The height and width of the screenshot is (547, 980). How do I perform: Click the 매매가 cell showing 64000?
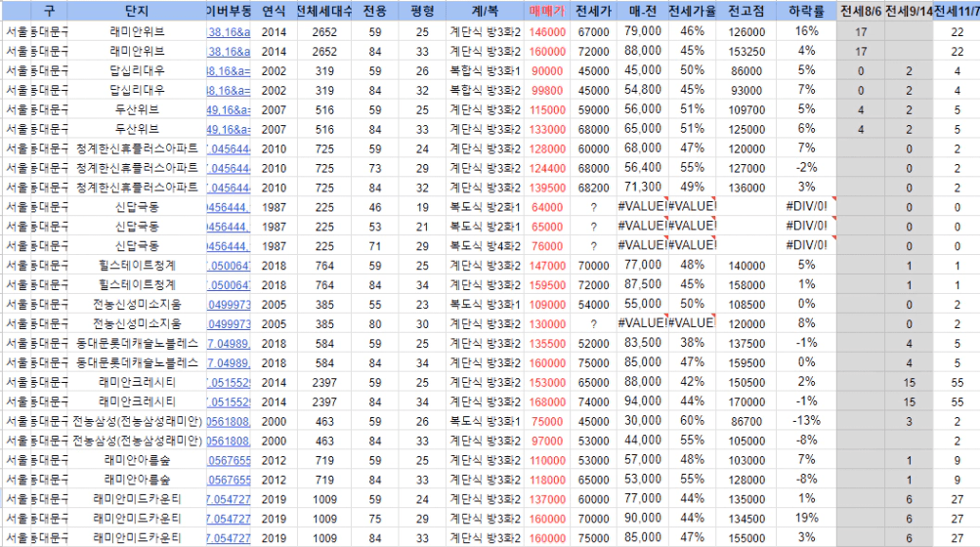point(547,207)
